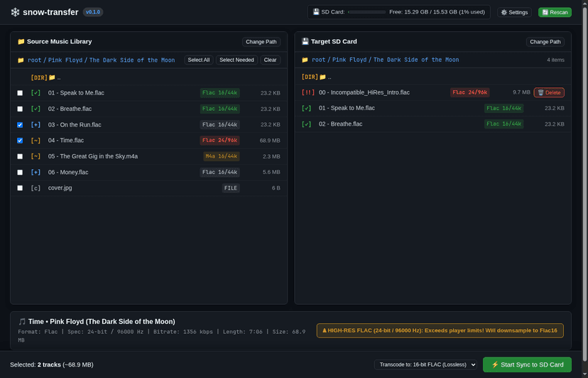The height and width of the screenshot is (378, 588).
Task: Change Path for Source Music Library
Action: (261, 42)
